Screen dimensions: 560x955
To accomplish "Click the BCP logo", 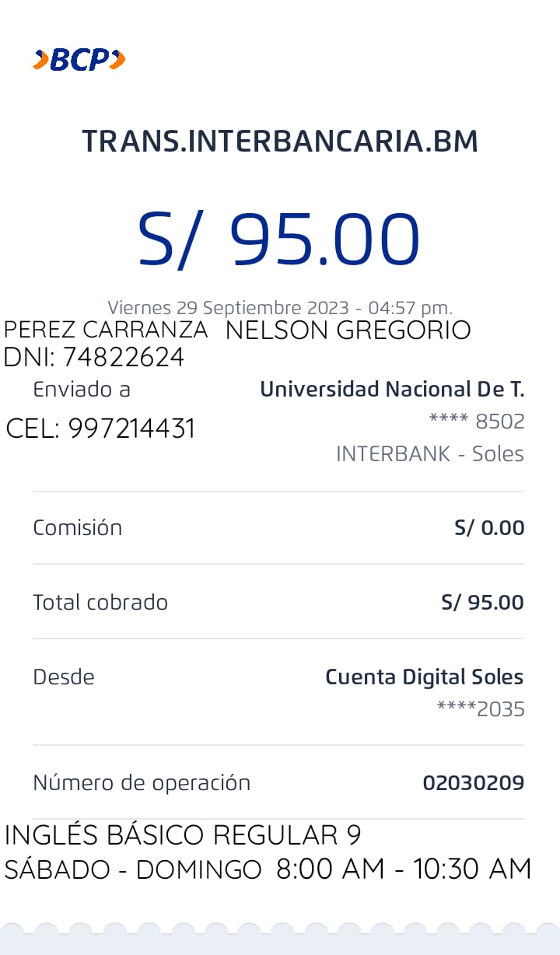I will (79, 59).
